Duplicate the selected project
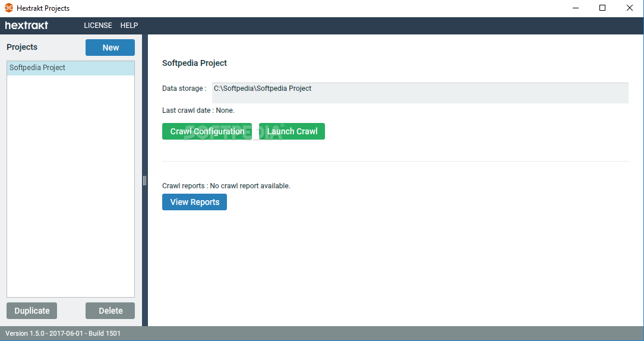The image size is (644, 341). (x=31, y=311)
